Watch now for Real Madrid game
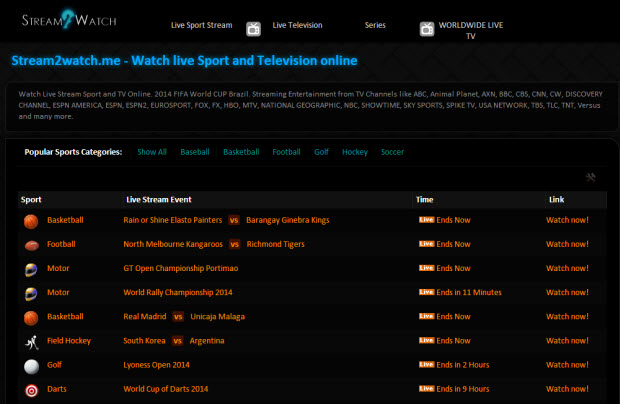Image resolution: width=620 pixels, height=404 pixels. click(x=567, y=316)
